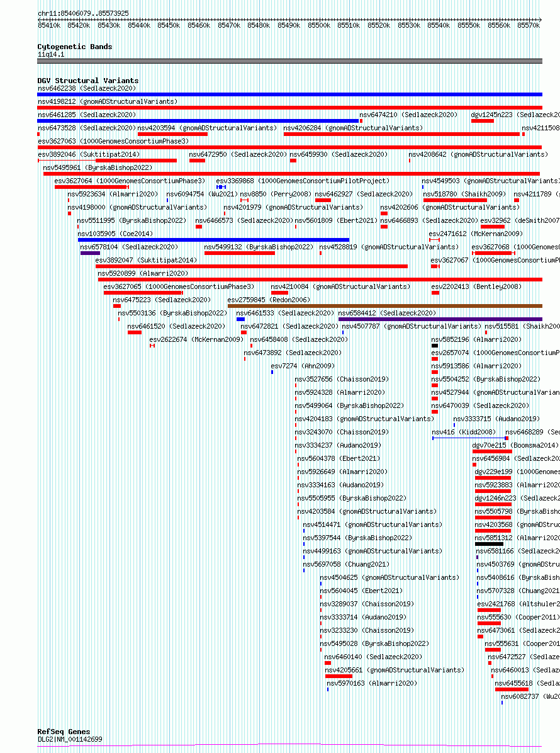Screen dimensions: 560x753
Task: Select variant nsv6461285 (Sedlazeck2020)
Action: pyautogui.click(x=86, y=115)
